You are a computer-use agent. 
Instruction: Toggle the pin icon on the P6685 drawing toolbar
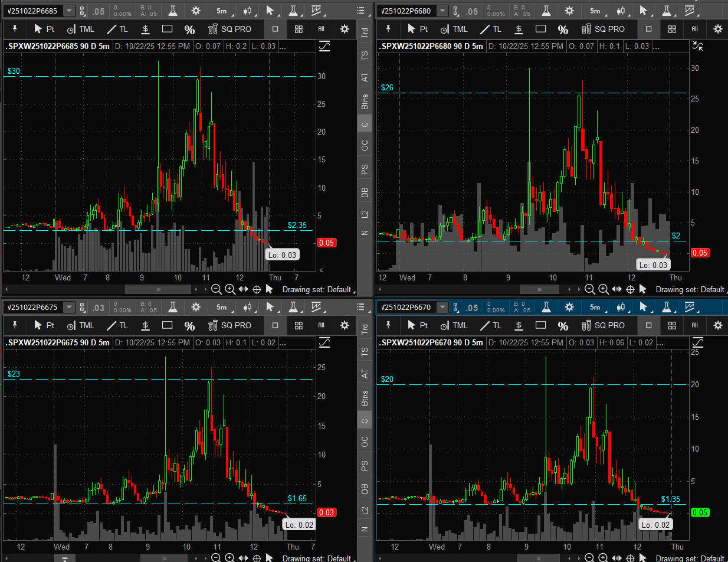[15, 29]
